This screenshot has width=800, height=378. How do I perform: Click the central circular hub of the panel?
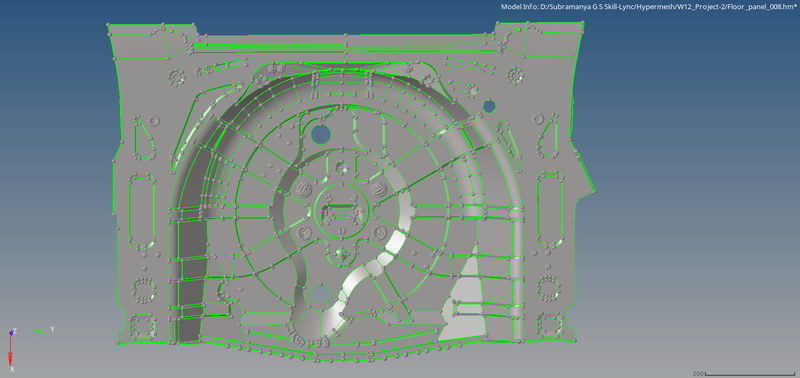[342, 210]
